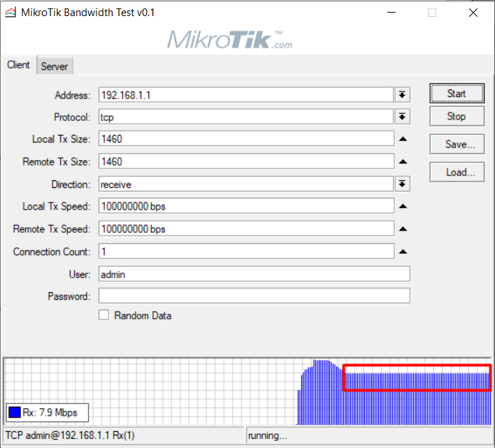Focus the Remote Tx Size field
Image resolution: width=495 pixels, height=448 pixels.
pyautogui.click(x=246, y=161)
